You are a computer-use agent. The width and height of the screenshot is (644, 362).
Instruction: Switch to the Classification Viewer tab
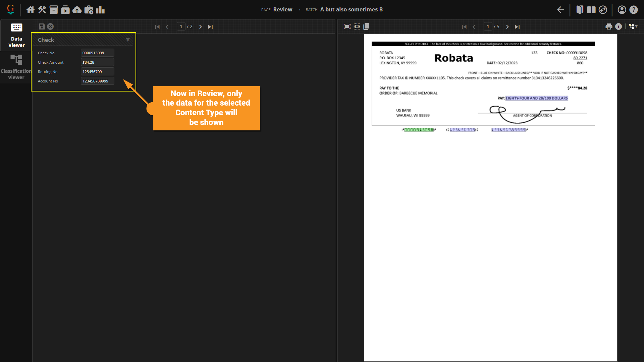click(x=16, y=67)
